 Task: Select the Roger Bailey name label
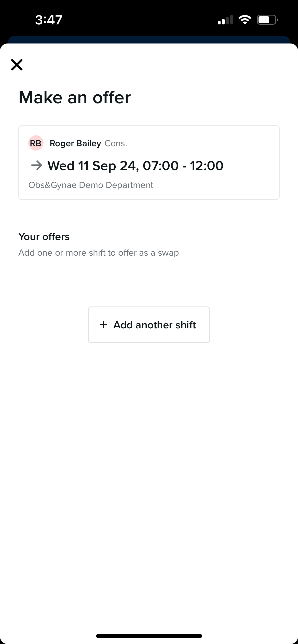click(75, 143)
